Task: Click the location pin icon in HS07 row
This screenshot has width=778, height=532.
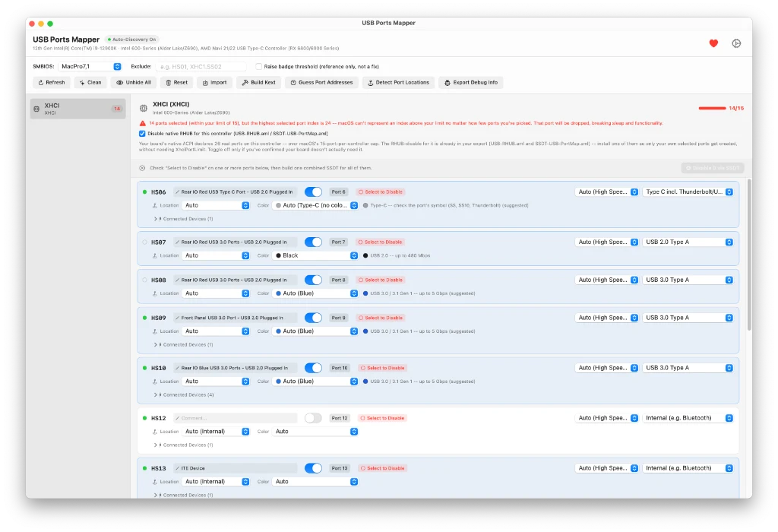Action: [155, 255]
